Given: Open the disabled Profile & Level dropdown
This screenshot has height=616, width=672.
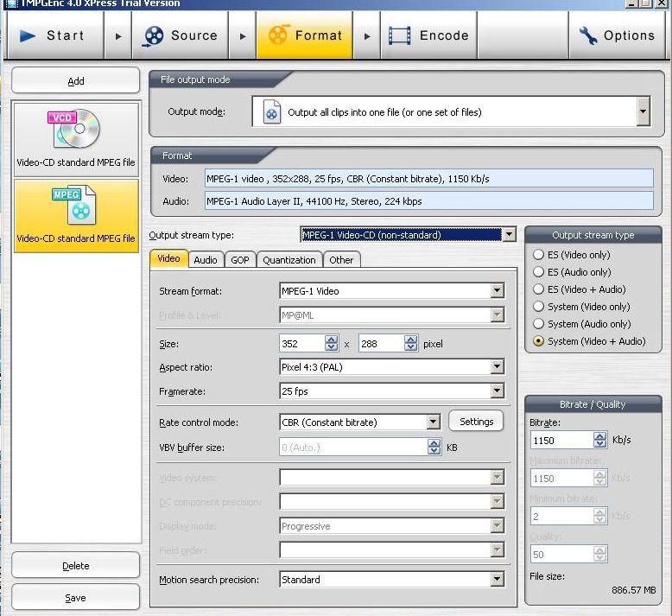Looking at the screenshot, I should [x=497, y=315].
